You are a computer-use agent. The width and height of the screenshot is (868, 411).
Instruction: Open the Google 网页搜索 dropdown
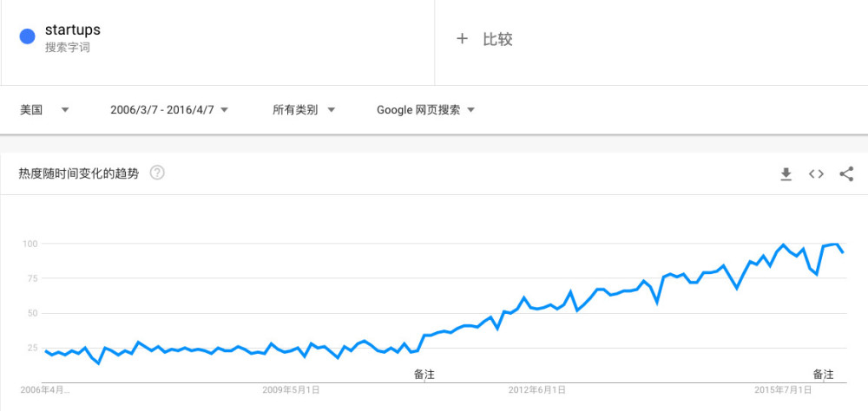click(425, 110)
